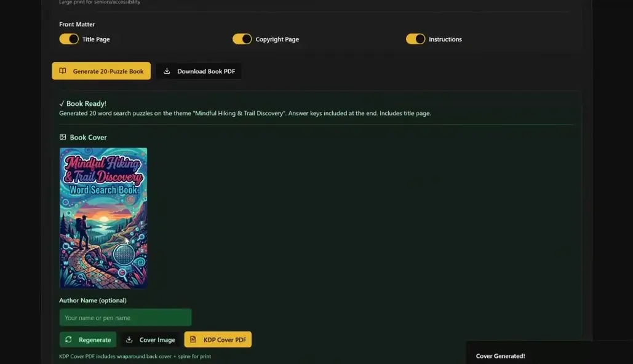The width and height of the screenshot is (633, 364).
Task: Download the Book PDF
Action: (x=199, y=71)
